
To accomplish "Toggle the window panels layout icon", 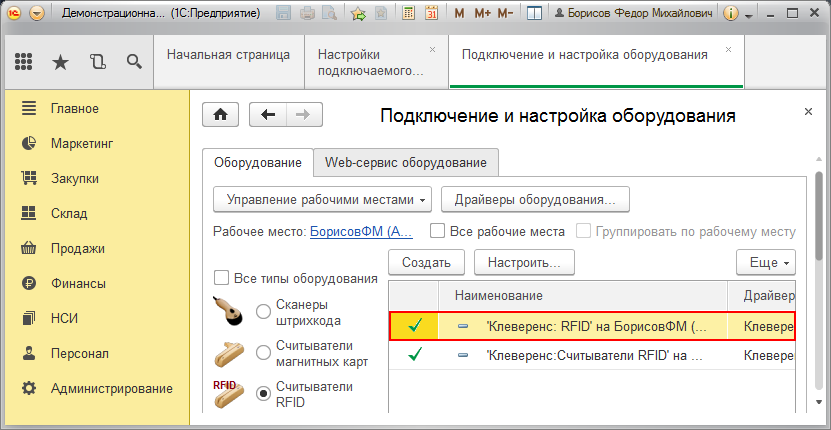I will click(534, 14).
